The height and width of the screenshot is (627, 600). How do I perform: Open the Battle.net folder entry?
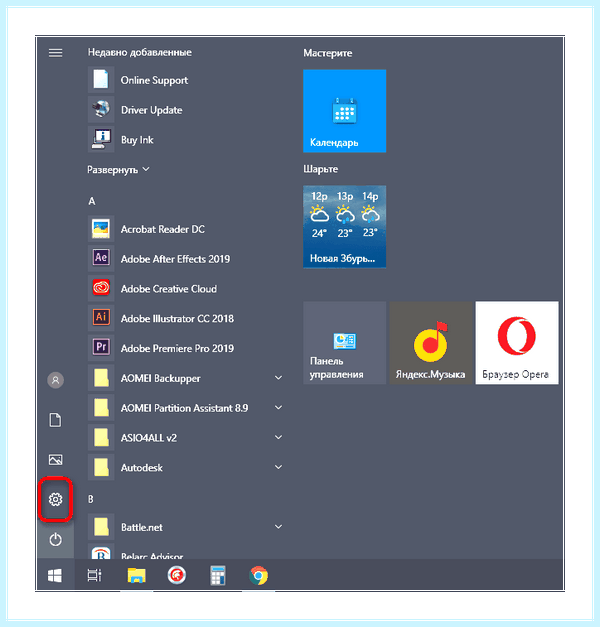(185, 527)
